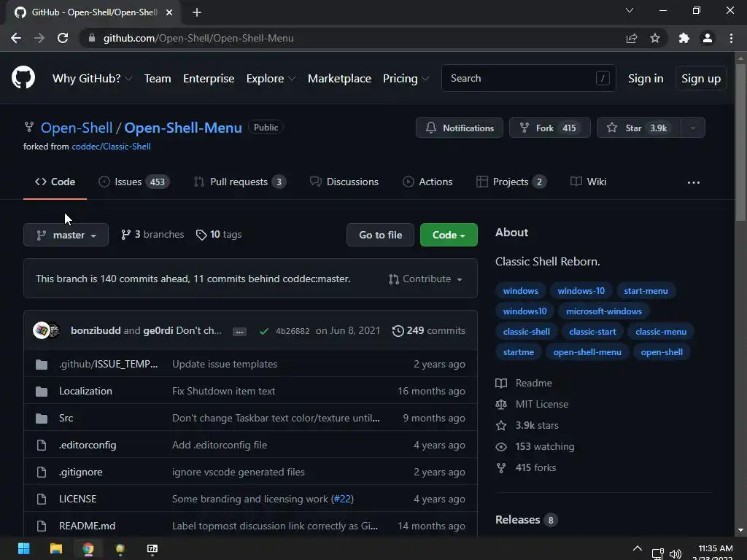Switch to the Code tab
Viewport: 747px width, 560px height.
pos(55,182)
